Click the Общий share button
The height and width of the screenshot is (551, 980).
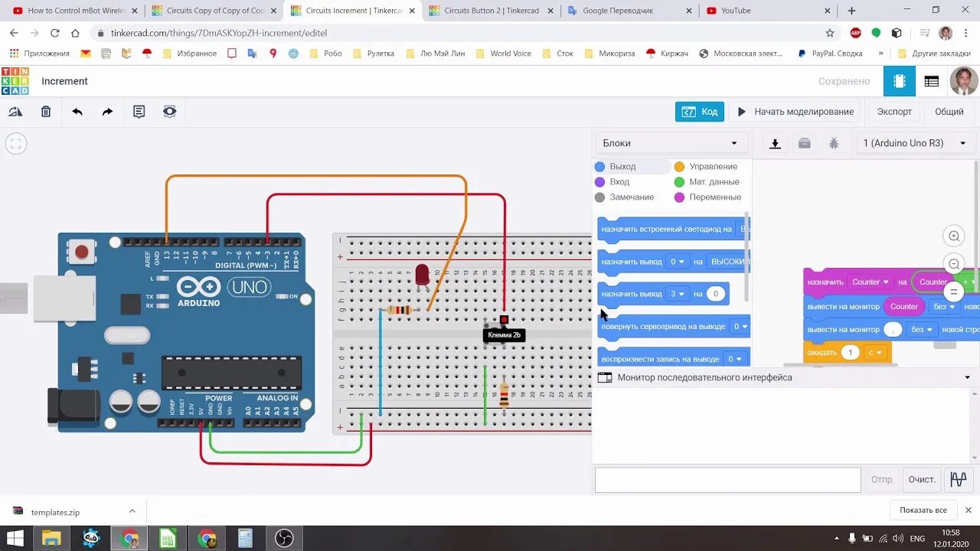pos(949,112)
